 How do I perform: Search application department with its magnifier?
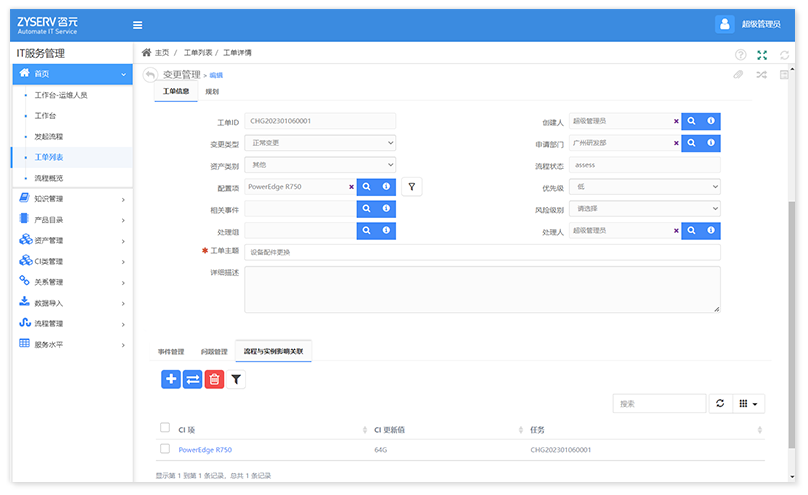point(692,143)
